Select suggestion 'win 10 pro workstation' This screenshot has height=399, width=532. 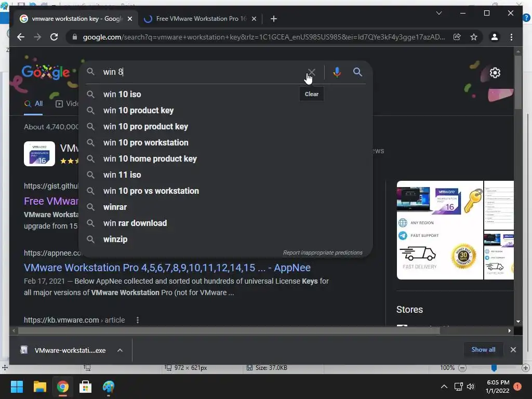pos(225,142)
